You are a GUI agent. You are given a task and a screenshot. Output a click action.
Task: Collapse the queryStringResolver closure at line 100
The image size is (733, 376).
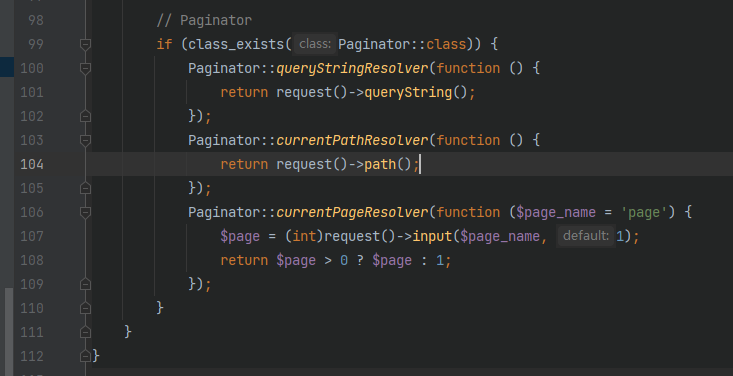[x=85, y=69]
